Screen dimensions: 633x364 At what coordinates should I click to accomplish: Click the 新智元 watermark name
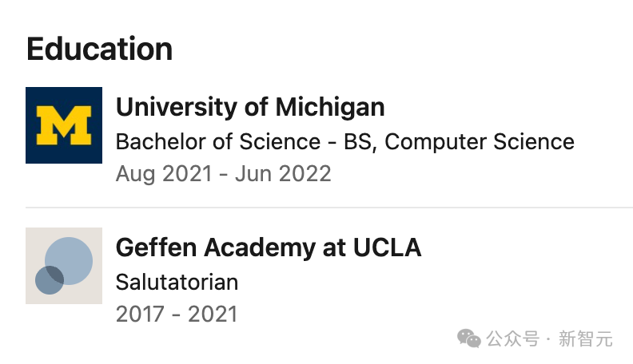[586, 338]
